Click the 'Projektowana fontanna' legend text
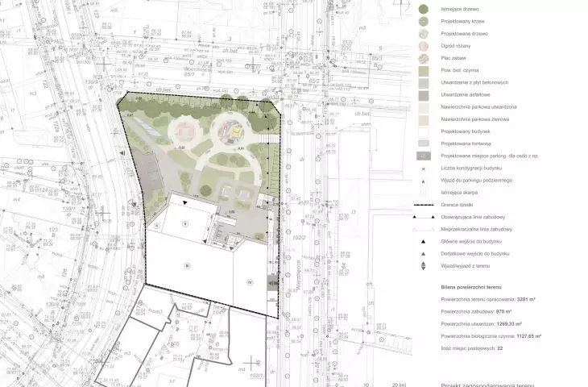 point(466,144)
